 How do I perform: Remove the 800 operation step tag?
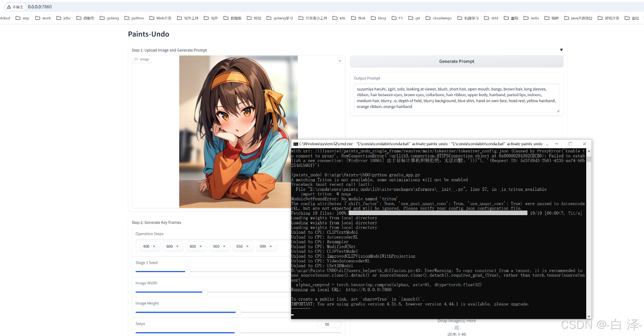point(201,246)
